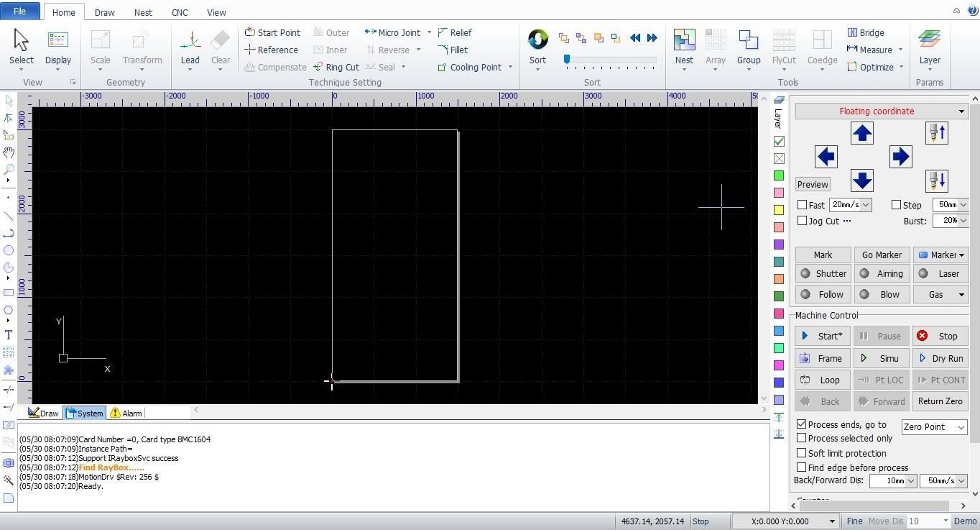Jog the head up with arrow
The image size is (980, 530).
point(861,133)
